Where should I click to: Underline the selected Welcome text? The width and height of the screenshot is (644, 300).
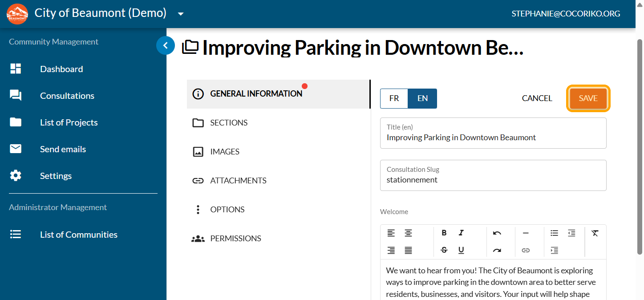tap(461, 250)
